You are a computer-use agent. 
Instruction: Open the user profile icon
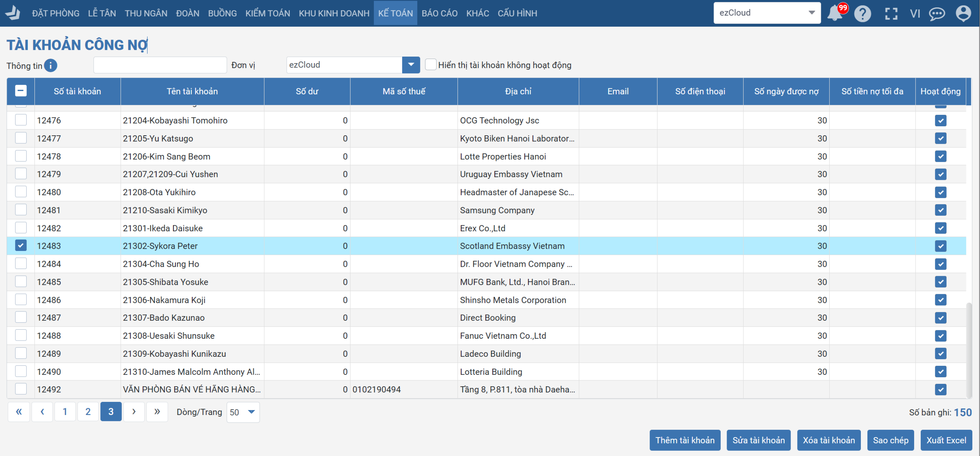pos(963,13)
